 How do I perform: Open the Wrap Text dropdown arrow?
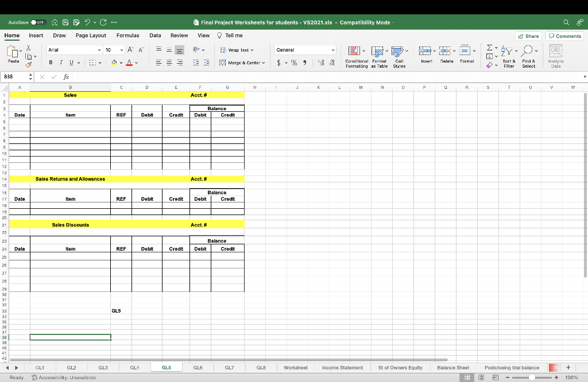(252, 50)
